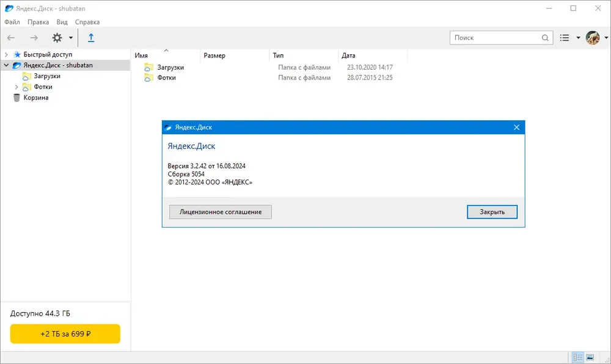Open the Правка menu

[x=38, y=22]
